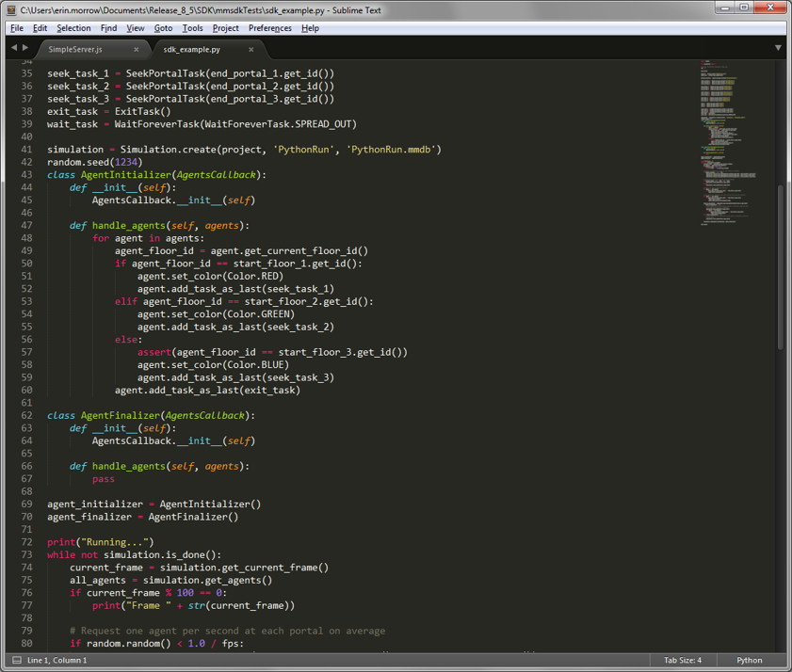Open the Project menu
Image resolution: width=792 pixels, height=672 pixels.
(x=225, y=28)
